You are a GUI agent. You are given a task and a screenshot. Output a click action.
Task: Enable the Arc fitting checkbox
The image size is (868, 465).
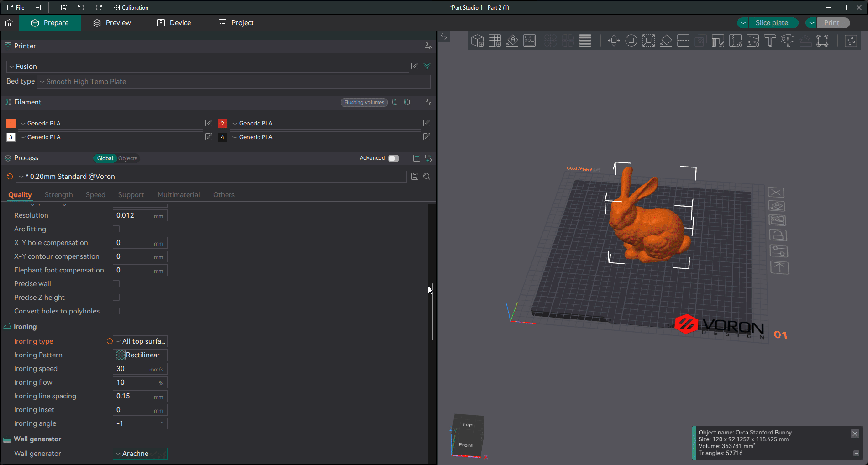pos(116,229)
